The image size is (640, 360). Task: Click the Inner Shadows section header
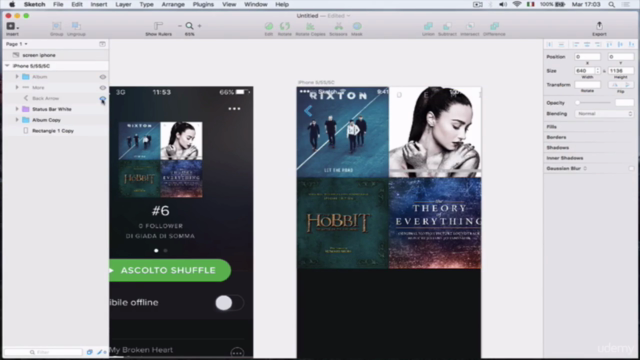[x=565, y=158]
